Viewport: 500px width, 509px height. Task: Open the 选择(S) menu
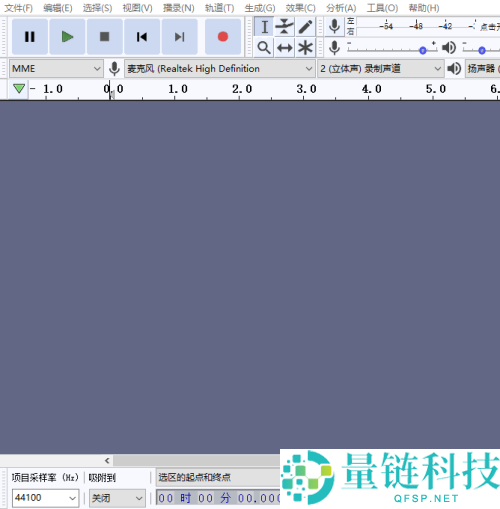98,8
